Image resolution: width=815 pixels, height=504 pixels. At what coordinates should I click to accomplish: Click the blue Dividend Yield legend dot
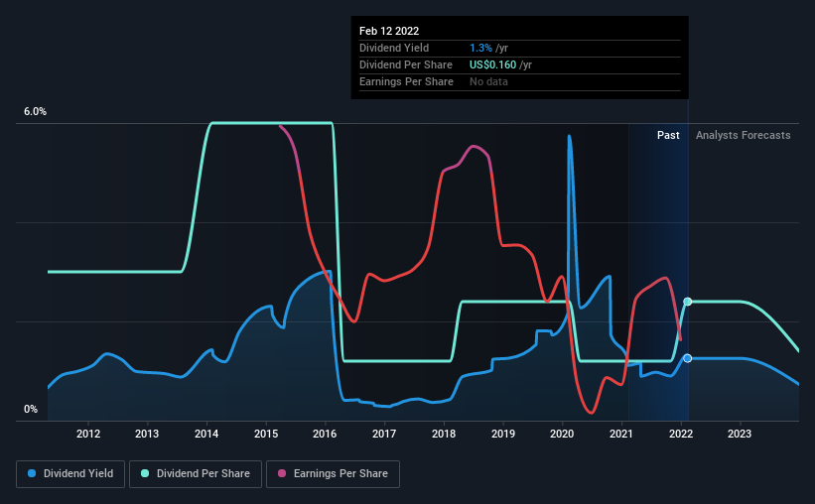coord(32,473)
